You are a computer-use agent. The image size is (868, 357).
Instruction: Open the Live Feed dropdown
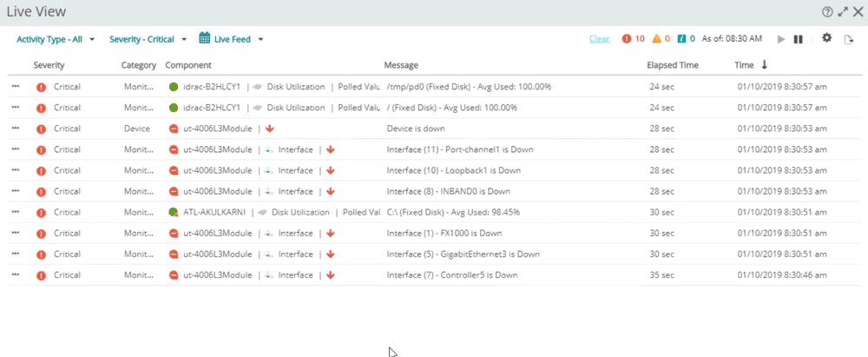coord(238,39)
